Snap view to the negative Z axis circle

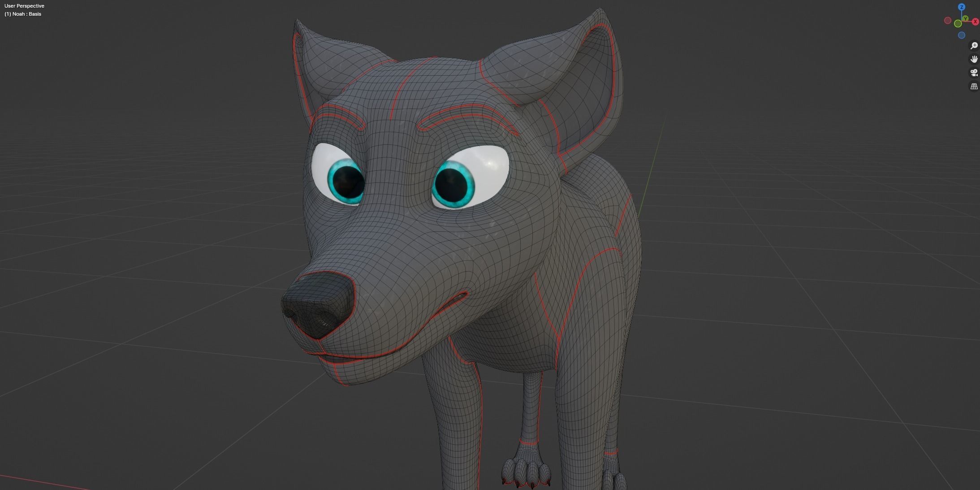[961, 35]
